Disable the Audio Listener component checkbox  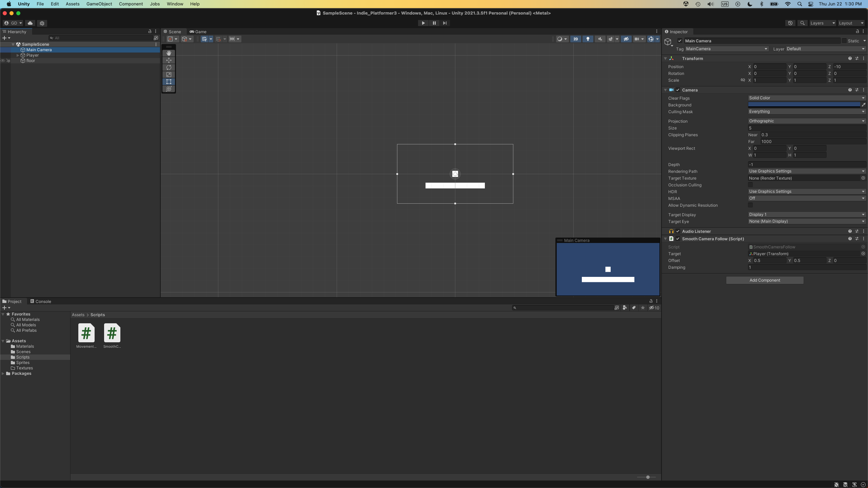[x=678, y=231]
